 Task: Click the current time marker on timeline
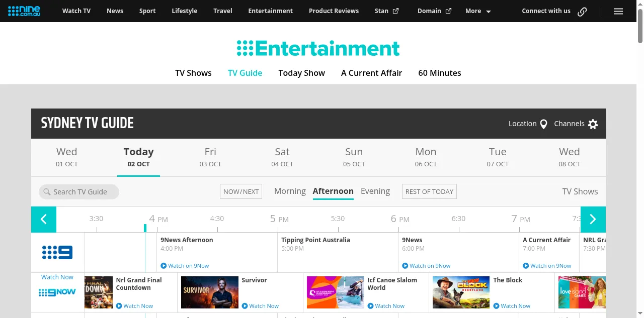(x=145, y=228)
